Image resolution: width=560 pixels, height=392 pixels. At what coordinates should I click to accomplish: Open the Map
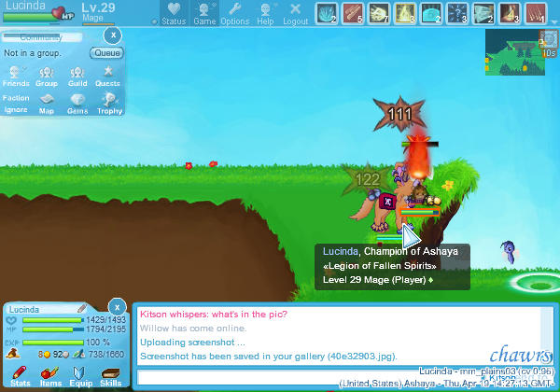(x=47, y=105)
